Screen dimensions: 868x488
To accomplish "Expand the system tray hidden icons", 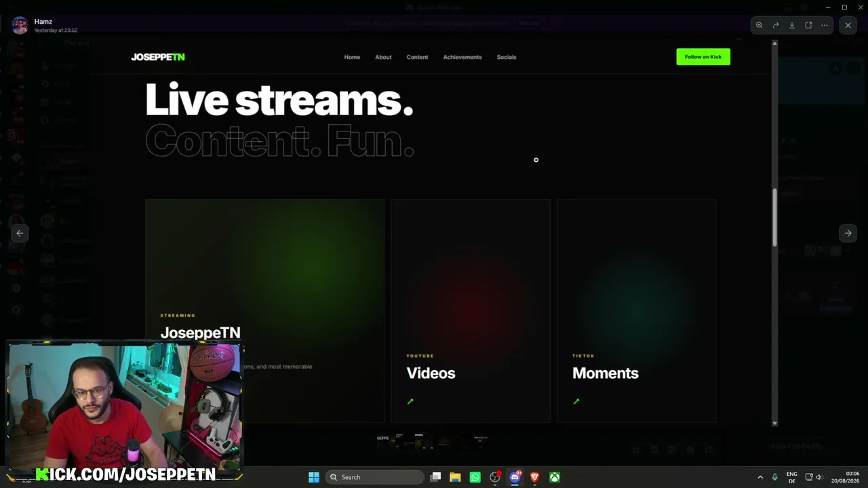I will click(x=760, y=477).
